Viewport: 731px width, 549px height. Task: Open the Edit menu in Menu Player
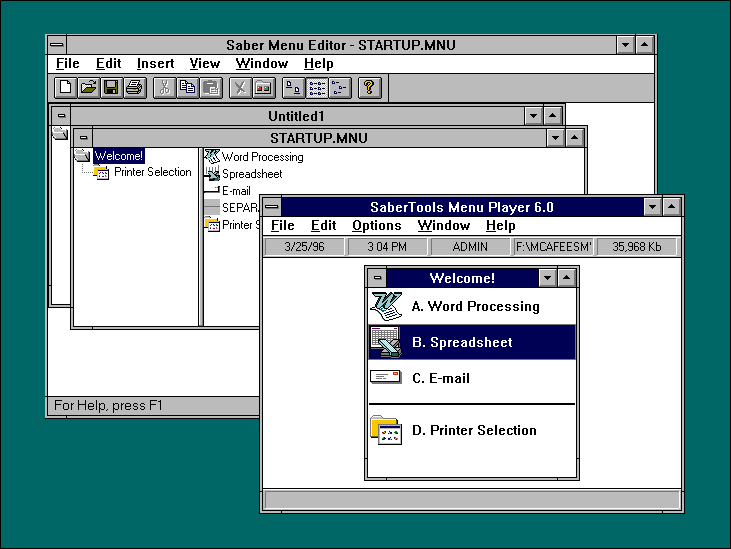(324, 226)
